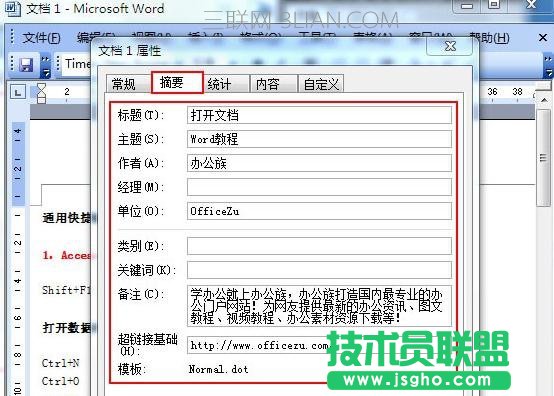Click the tab-stop selector L on ruler
Screen dimensions: 554x396
click(x=18, y=93)
